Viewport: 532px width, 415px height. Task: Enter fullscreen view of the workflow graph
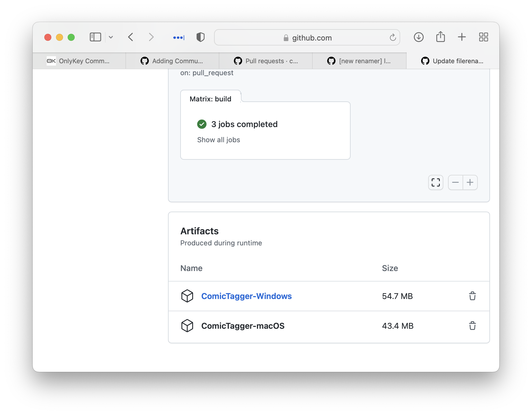pos(435,182)
